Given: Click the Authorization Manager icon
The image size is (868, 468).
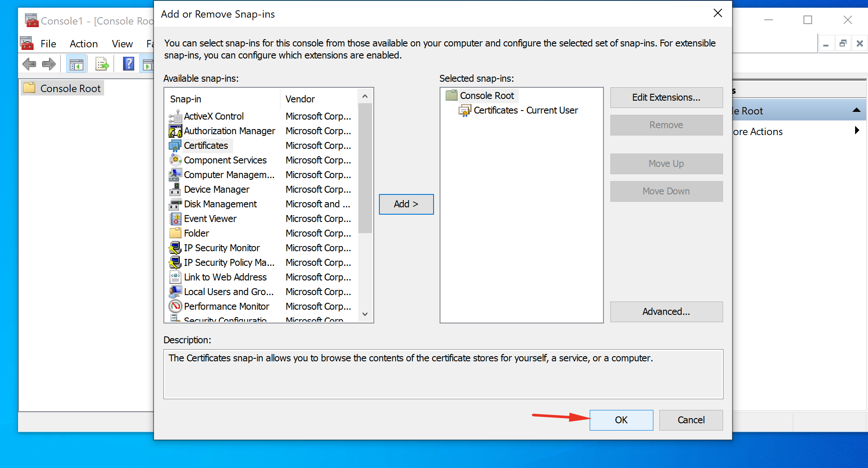Looking at the screenshot, I should click(x=175, y=131).
